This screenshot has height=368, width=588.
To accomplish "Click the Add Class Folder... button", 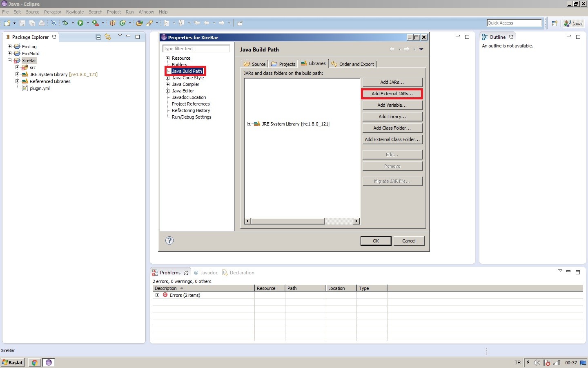I will [x=392, y=128].
